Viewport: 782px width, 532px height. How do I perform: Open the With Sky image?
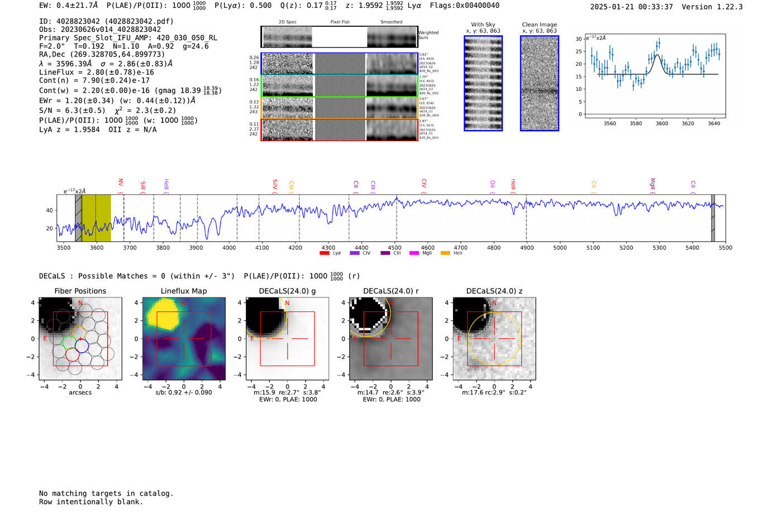483,83
